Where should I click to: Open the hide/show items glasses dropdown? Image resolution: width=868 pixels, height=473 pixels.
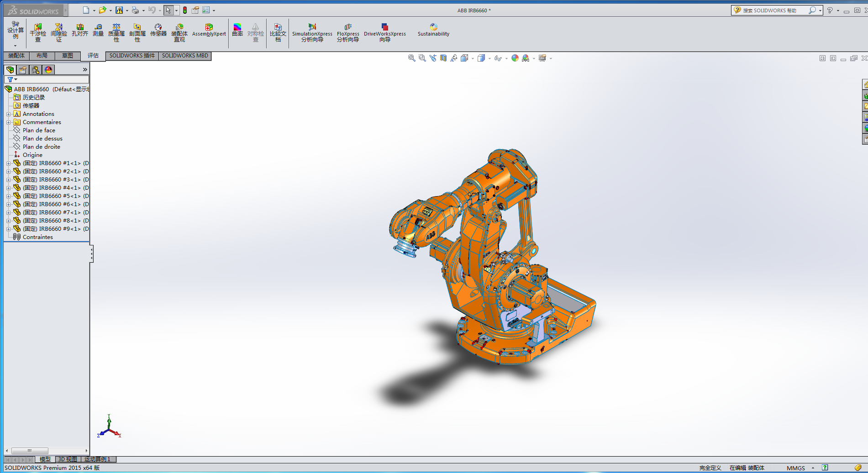[506, 59]
